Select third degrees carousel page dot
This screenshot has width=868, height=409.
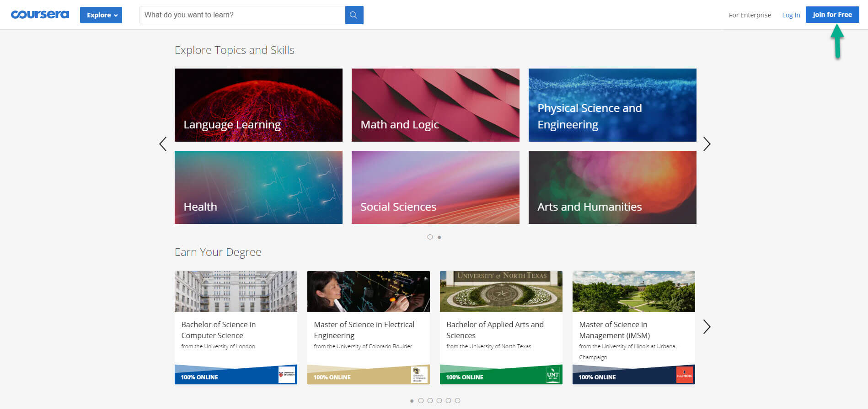(x=430, y=401)
